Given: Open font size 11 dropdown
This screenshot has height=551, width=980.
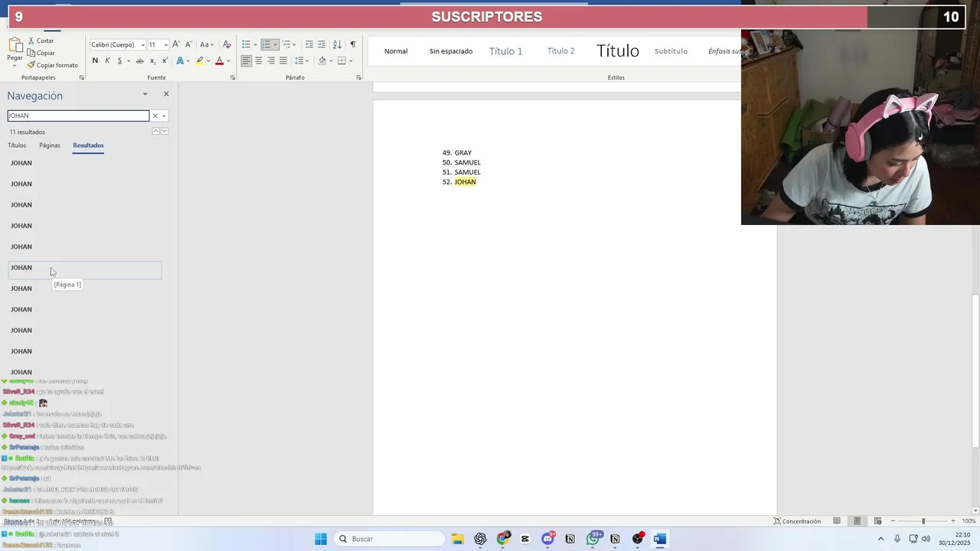Looking at the screenshot, I should tap(165, 44).
